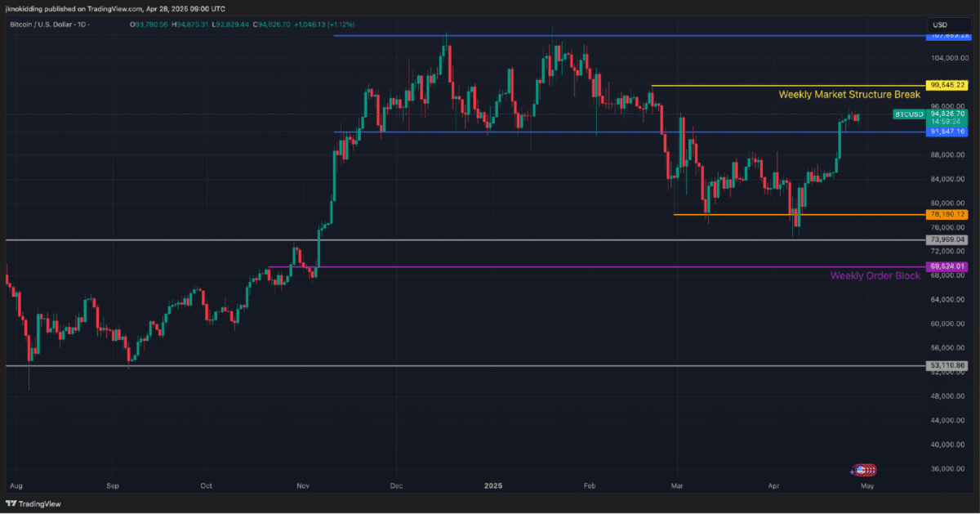Click the high value H94,875.31

[190, 25]
